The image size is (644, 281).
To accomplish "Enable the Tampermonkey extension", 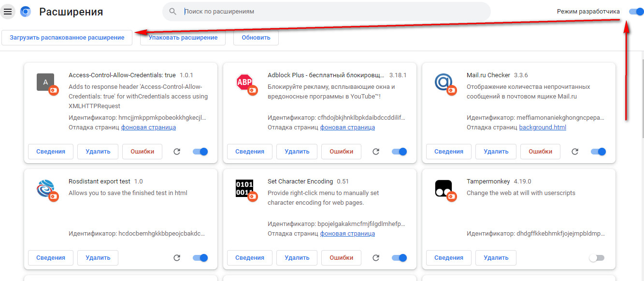I will pos(597,258).
